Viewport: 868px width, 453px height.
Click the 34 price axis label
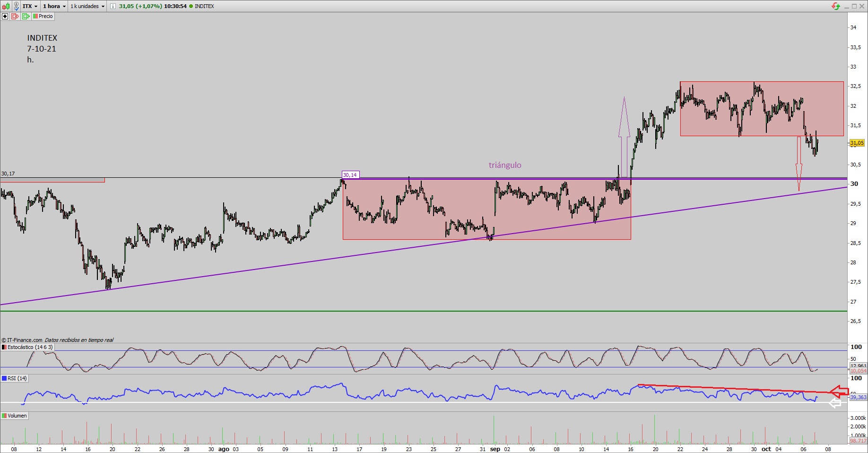click(853, 27)
